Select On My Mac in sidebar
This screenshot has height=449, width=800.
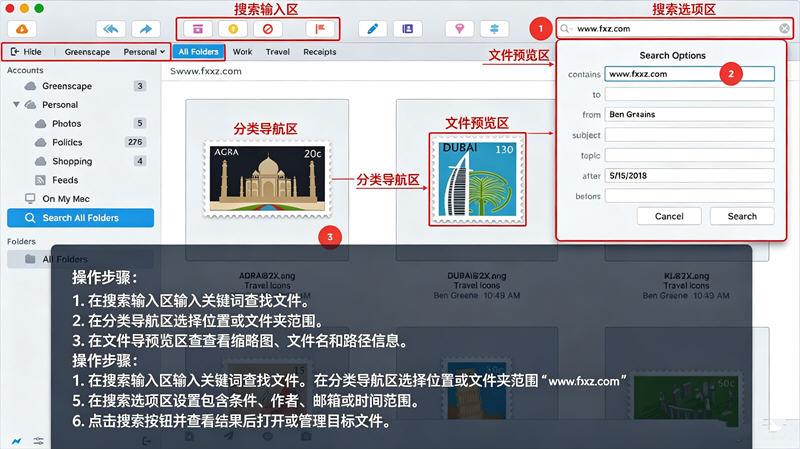coord(81,199)
